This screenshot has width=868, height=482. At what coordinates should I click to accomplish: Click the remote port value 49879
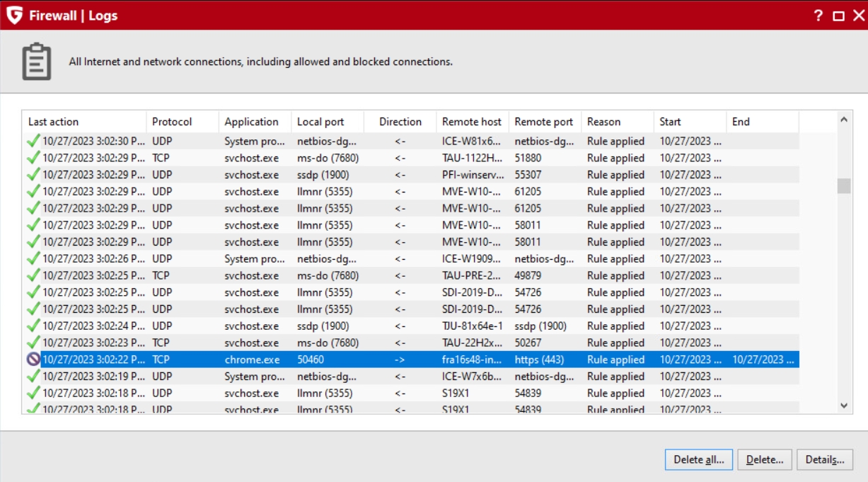click(x=528, y=275)
